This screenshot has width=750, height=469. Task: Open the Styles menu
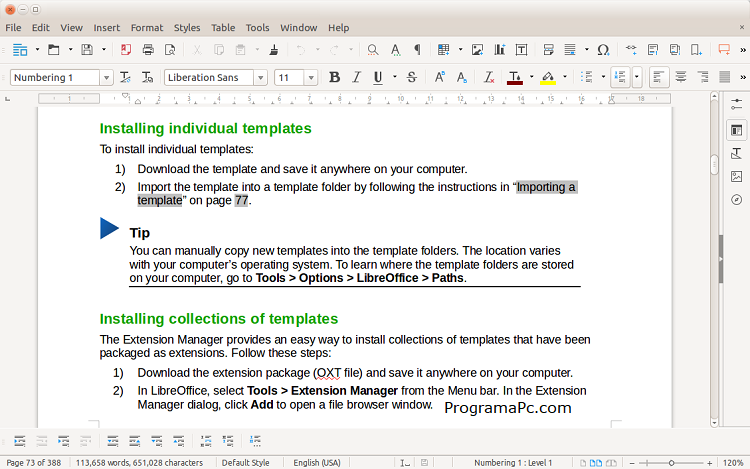pos(187,28)
